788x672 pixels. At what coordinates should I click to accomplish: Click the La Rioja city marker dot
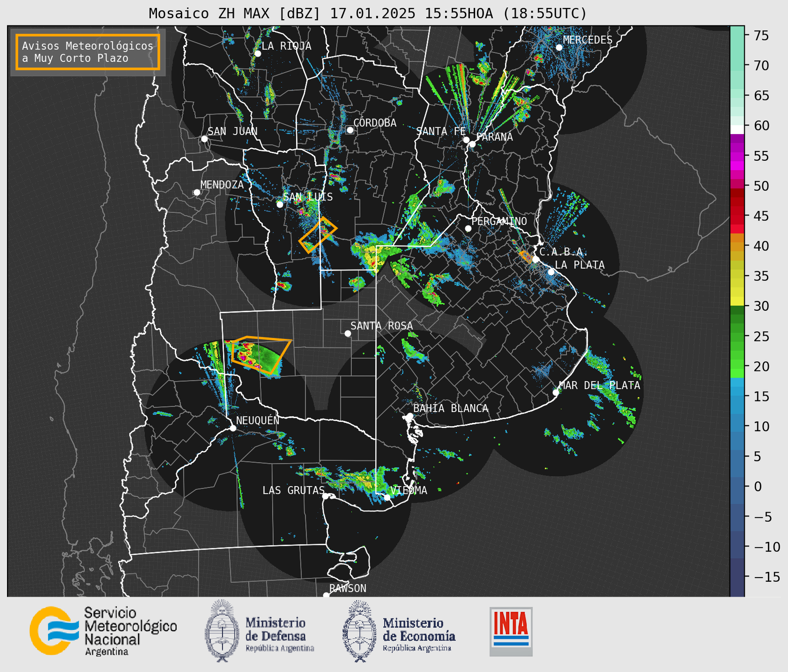pos(257,54)
